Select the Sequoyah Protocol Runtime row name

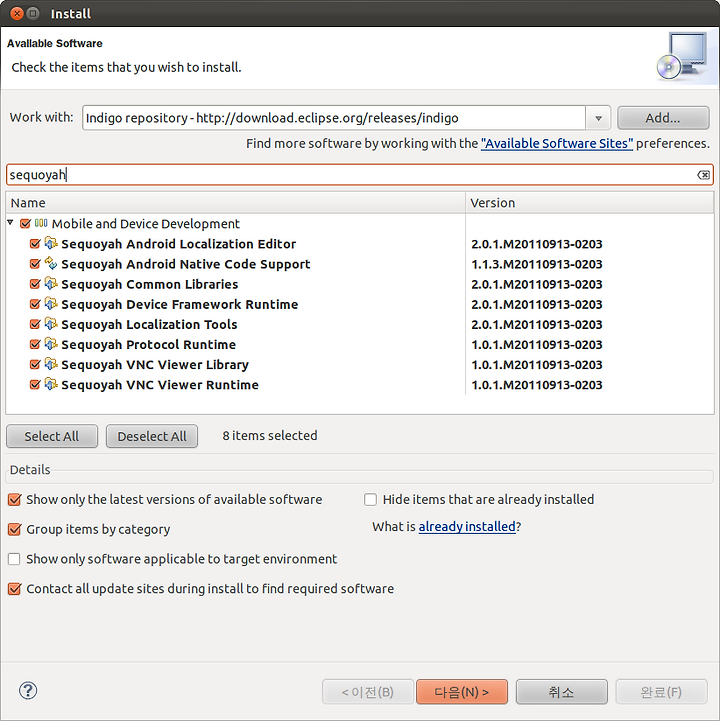coord(149,344)
